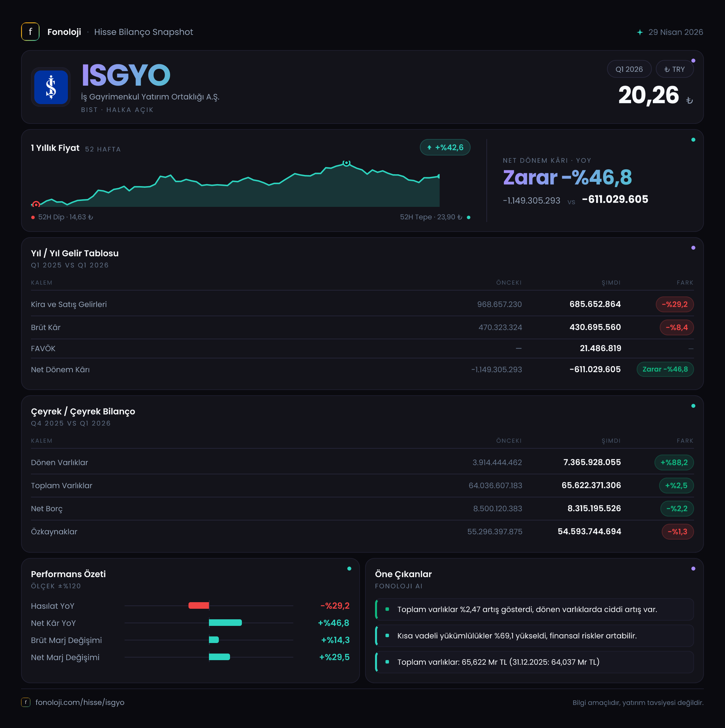This screenshot has height=728, width=725.
Task: Click the share price 20,26
Action: pos(649,95)
